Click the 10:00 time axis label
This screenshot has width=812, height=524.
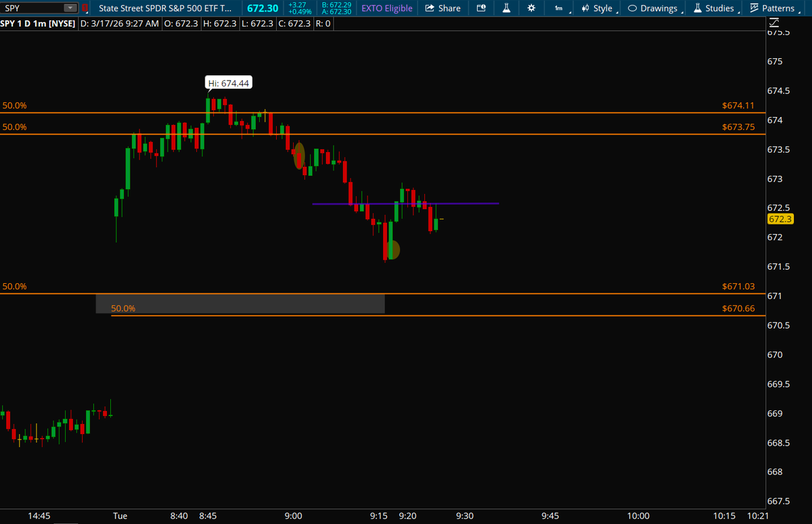point(638,516)
